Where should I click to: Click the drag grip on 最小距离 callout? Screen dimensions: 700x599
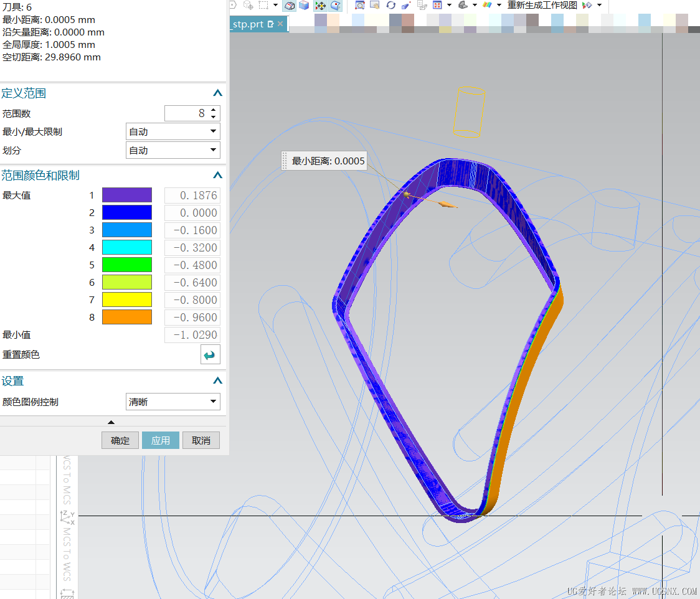pos(285,161)
